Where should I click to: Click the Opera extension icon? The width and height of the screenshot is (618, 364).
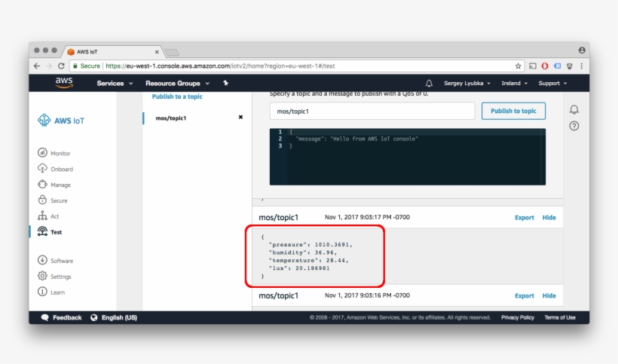(x=545, y=66)
